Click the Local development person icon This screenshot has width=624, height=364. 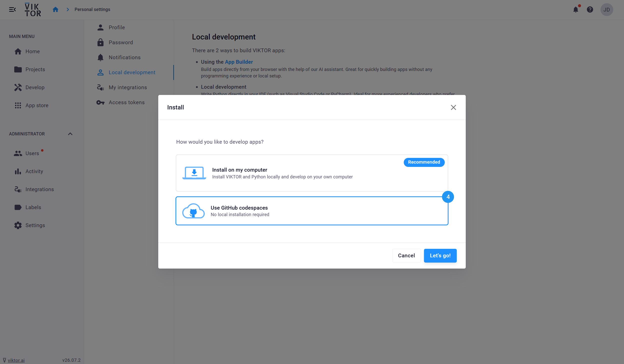(x=100, y=72)
